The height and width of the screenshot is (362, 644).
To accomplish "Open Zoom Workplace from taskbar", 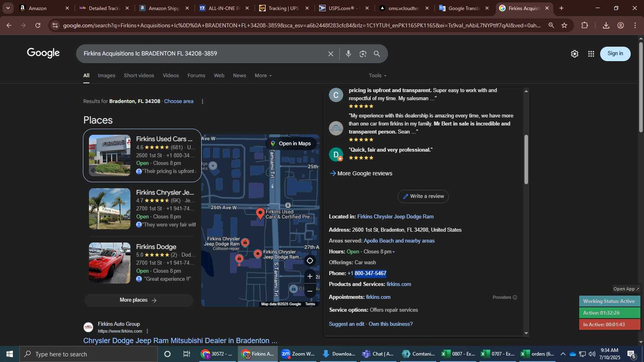I will coord(298,354).
